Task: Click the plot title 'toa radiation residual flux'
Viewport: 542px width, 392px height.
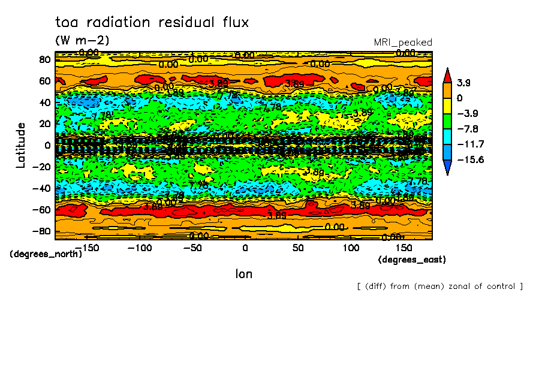Action: click(x=152, y=22)
